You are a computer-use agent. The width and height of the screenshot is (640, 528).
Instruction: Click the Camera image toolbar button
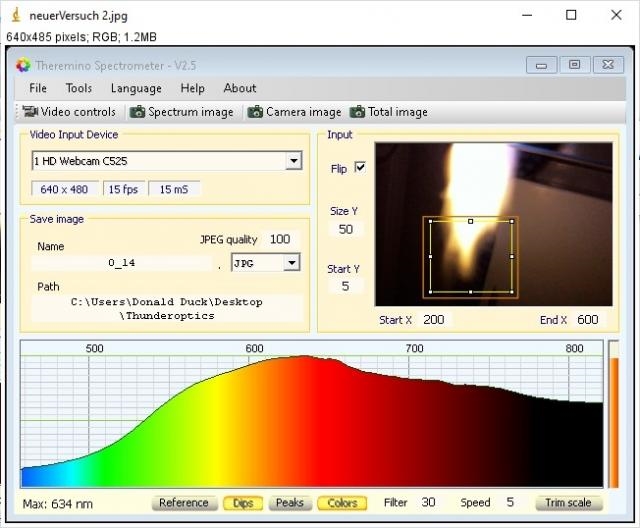click(x=295, y=112)
